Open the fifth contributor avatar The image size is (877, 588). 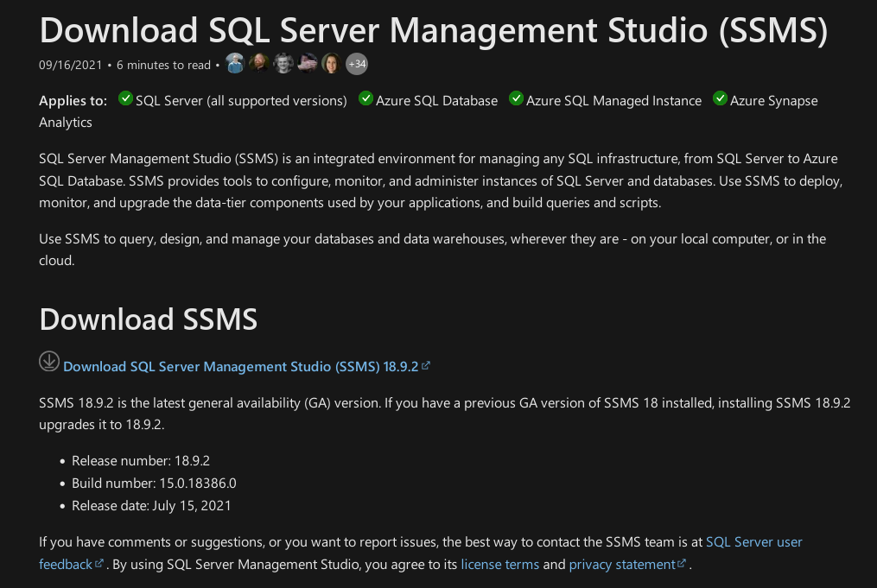(x=332, y=64)
